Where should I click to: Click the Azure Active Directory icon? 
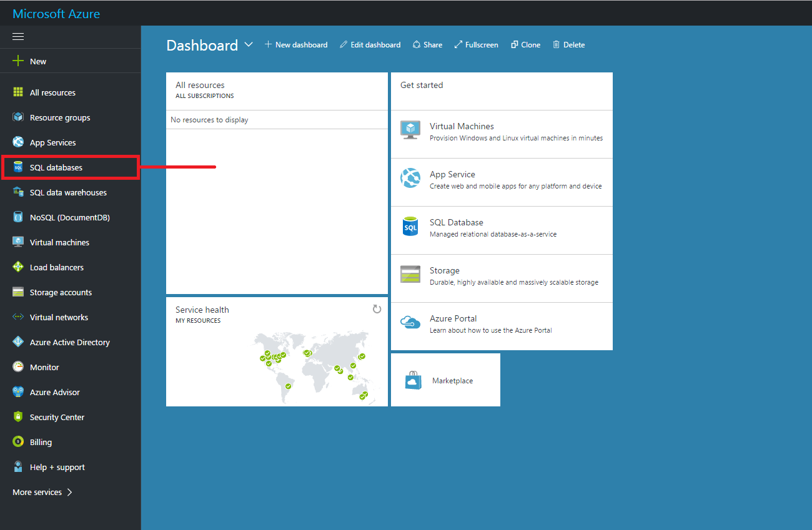[18, 342]
